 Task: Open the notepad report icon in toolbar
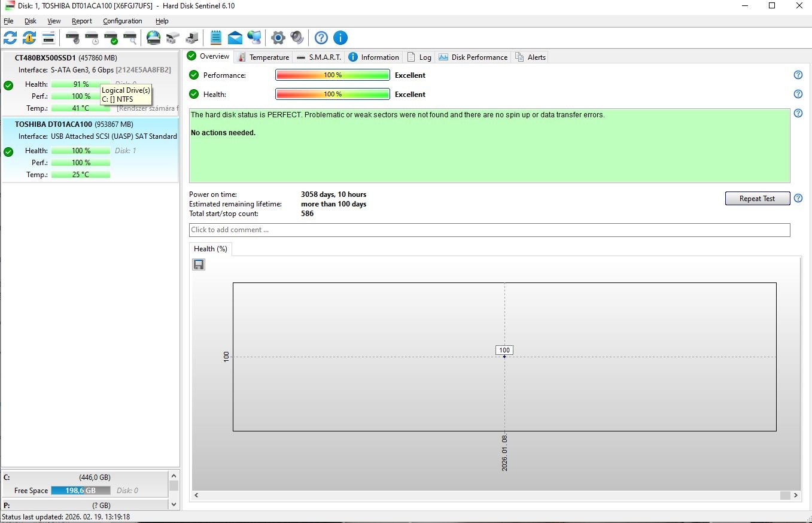pyautogui.click(x=216, y=38)
